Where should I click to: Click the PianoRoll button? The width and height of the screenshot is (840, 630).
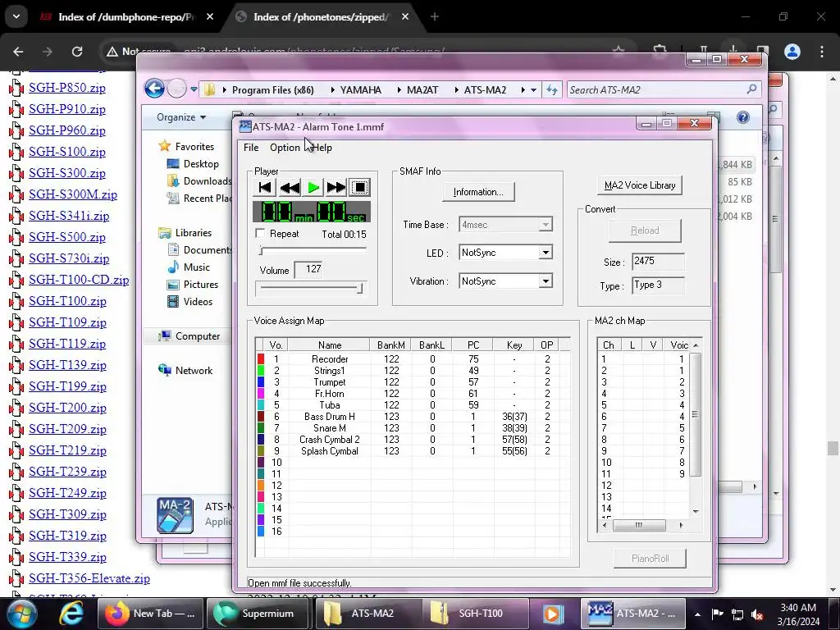click(650, 559)
